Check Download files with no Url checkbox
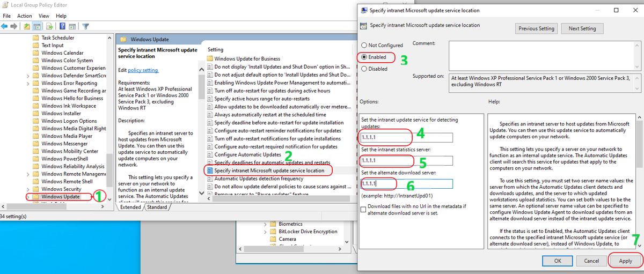Image resolution: width=644 pixels, height=274 pixels. coord(364,209)
